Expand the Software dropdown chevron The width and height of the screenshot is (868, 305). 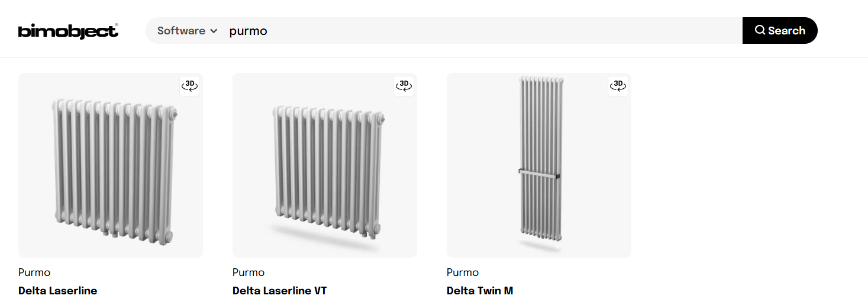214,31
